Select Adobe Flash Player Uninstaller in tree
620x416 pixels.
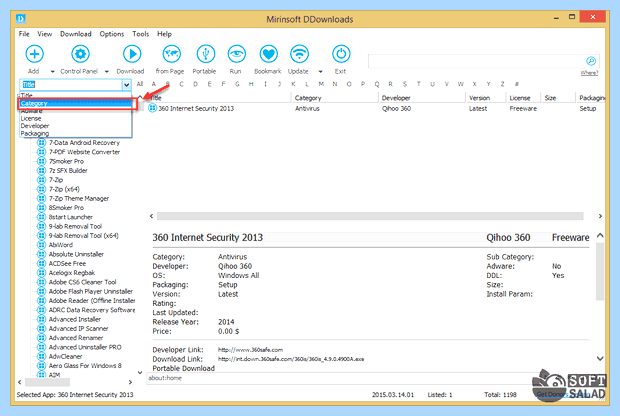point(91,291)
